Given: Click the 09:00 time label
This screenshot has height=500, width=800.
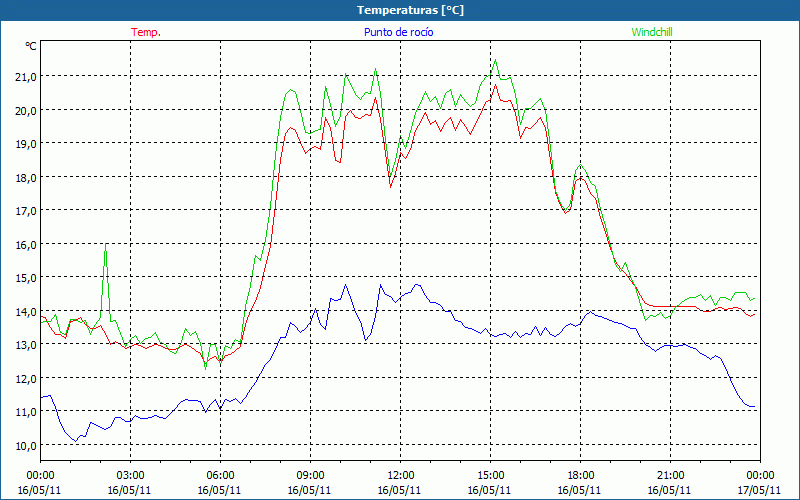Looking at the screenshot, I should pos(310,475).
